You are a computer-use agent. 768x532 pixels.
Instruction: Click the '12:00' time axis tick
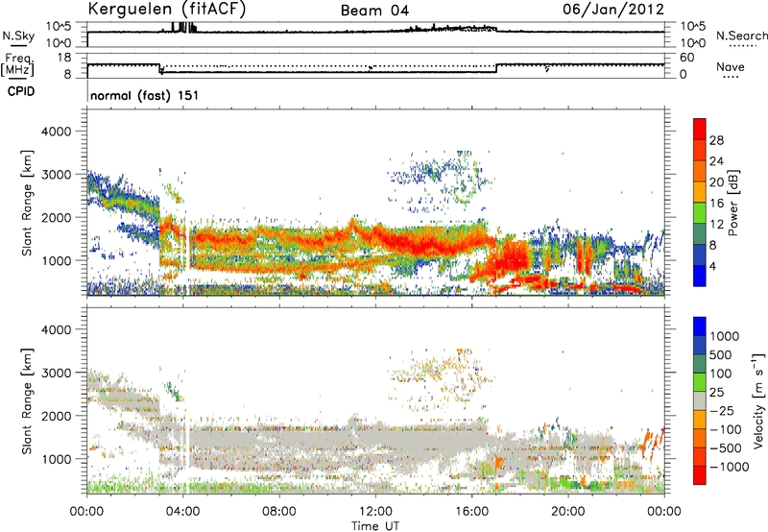pyautogui.click(x=375, y=512)
